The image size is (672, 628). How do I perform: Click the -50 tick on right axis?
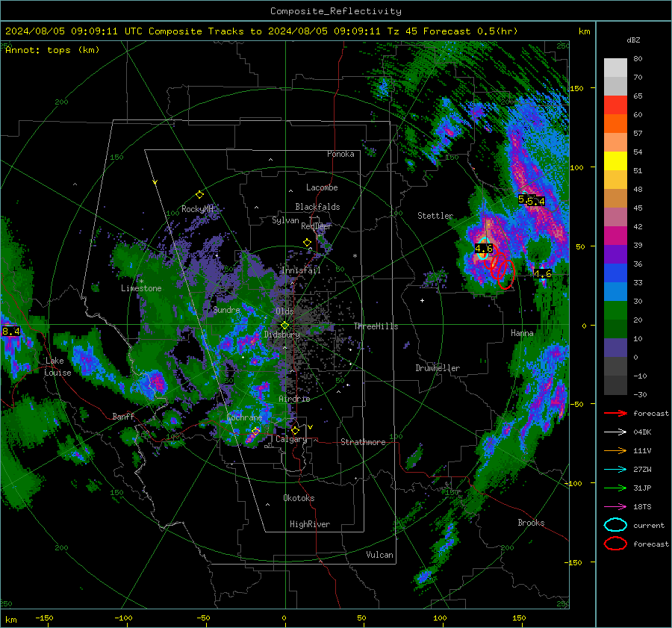tap(576, 404)
